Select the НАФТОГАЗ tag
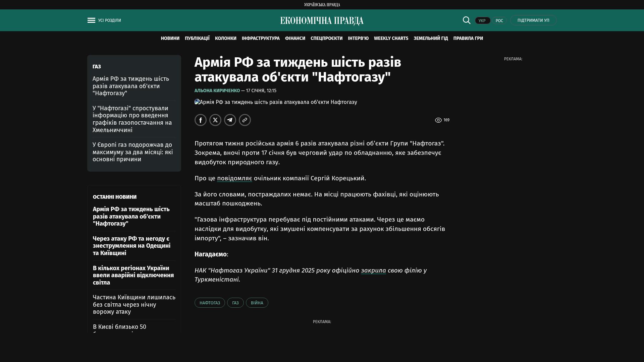 pyautogui.click(x=210, y=303)
